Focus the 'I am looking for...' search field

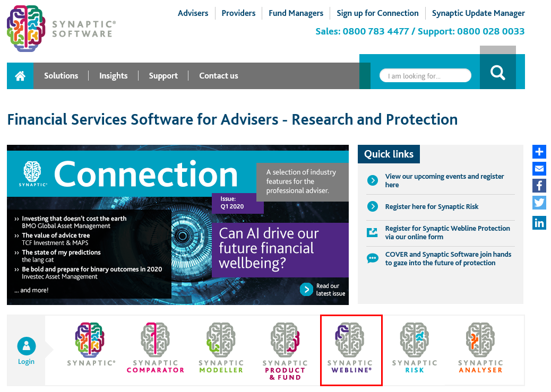tap(425, 75)
